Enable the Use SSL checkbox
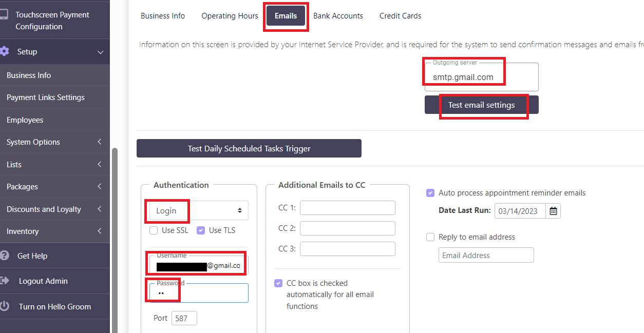Image resolution: width=644 pixels, height=333 pixels. [154, 230]
